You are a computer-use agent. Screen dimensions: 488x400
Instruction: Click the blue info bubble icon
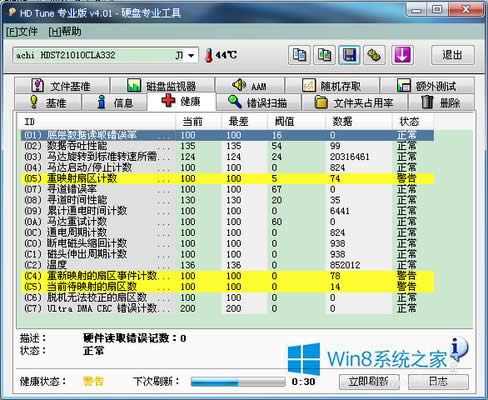(x=458, y=349)
